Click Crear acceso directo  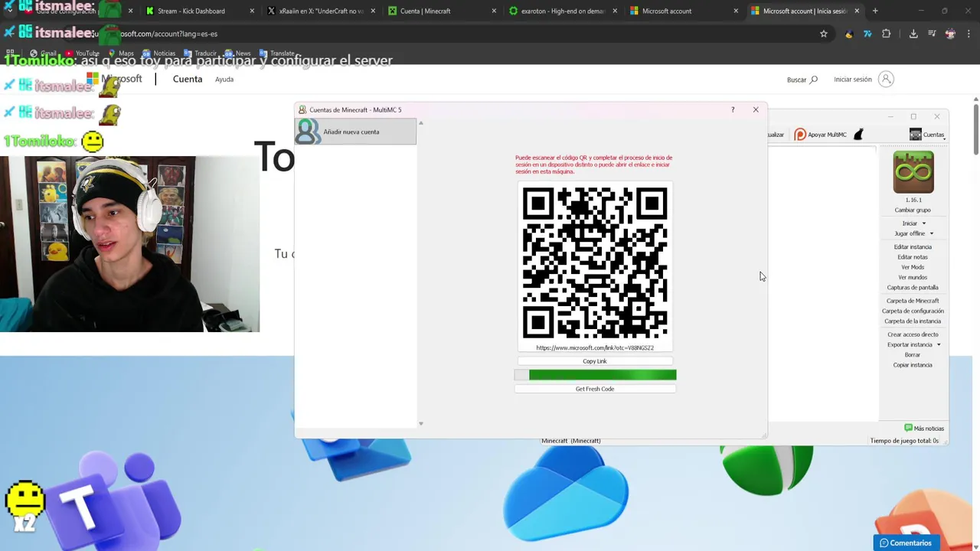pos(913,334)
